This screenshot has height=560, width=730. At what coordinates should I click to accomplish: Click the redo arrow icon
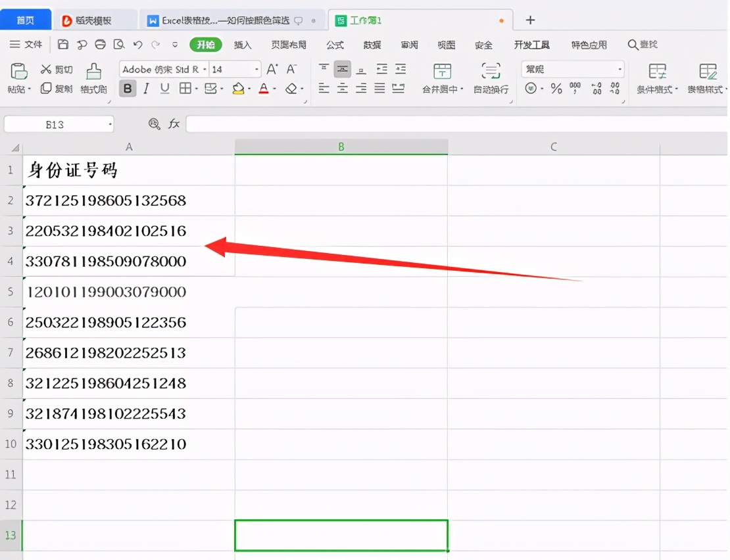(156, 45)
